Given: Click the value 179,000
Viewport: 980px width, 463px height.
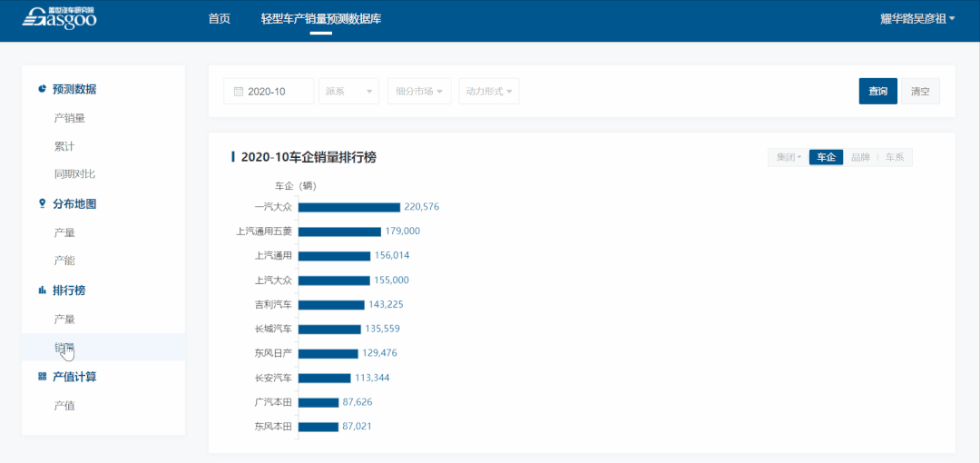Looking at the screenshot, I should tap(403, 231).
